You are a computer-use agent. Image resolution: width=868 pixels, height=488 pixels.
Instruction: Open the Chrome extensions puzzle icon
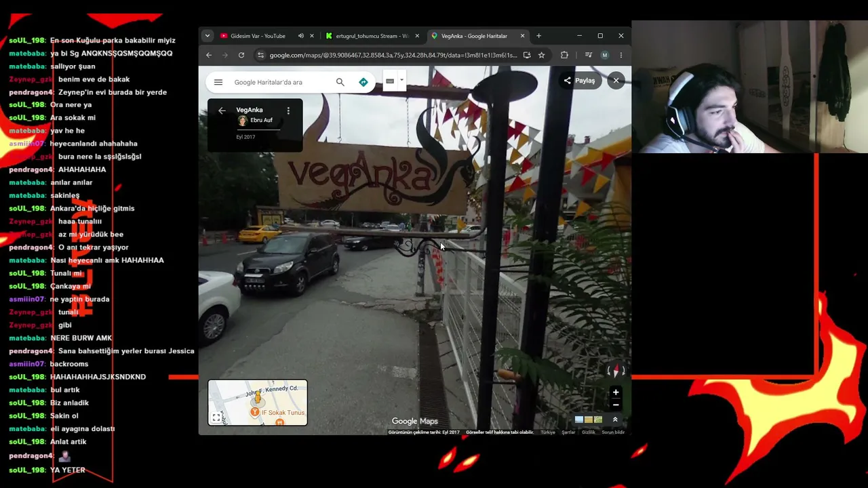click(564, 56)
